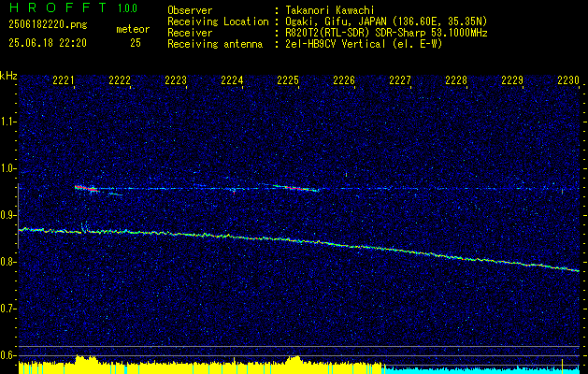Viewport: 588px width, 374px height.
Task: Click the "Receiving Location" field label
Action: [x=218, y=22]
